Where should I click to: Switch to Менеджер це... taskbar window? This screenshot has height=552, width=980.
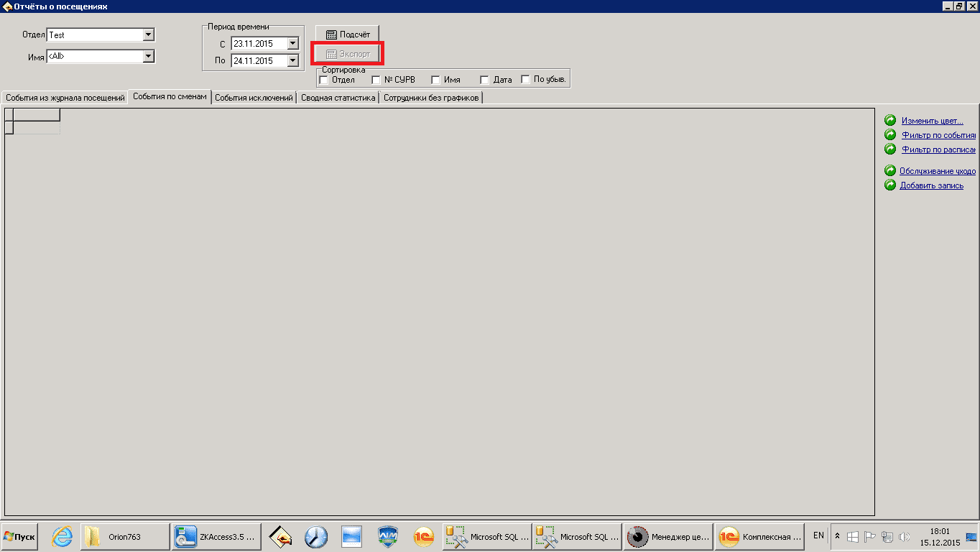coord(667,537)
